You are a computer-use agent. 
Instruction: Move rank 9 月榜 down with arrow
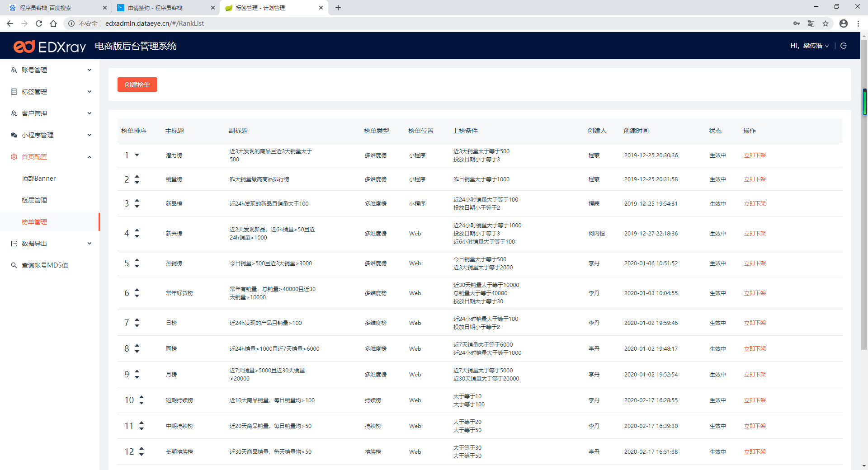tap(137, 377)
